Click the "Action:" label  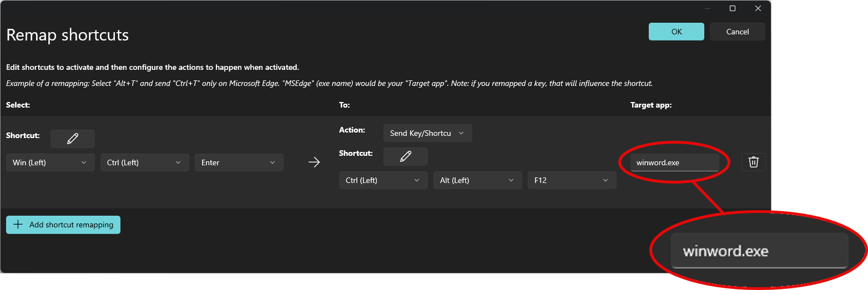(x=352, y=130)
